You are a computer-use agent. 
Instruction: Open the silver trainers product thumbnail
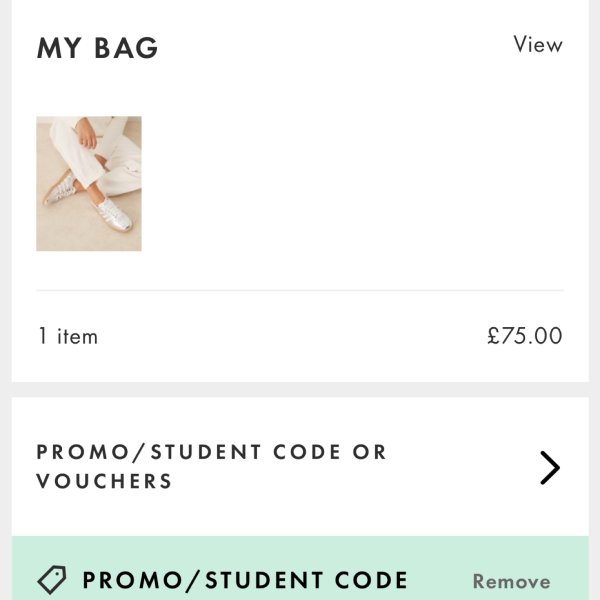tap(89, 184)
